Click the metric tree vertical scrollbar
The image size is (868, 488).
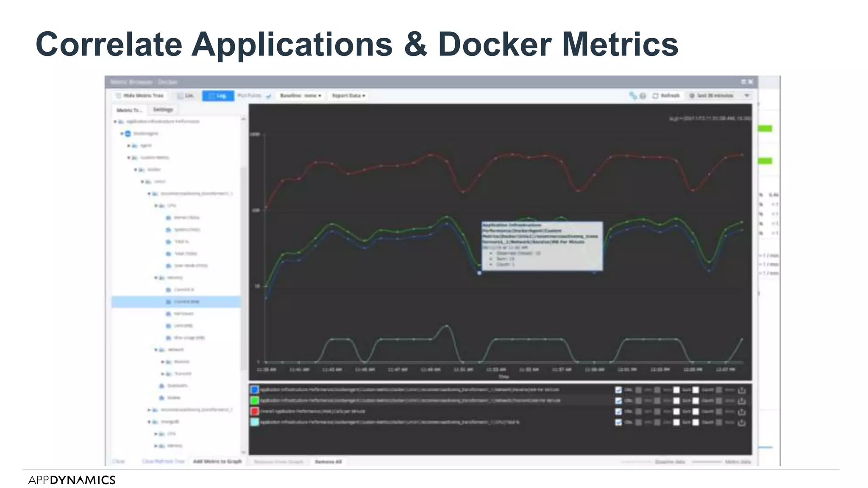(x=243, y=269)
